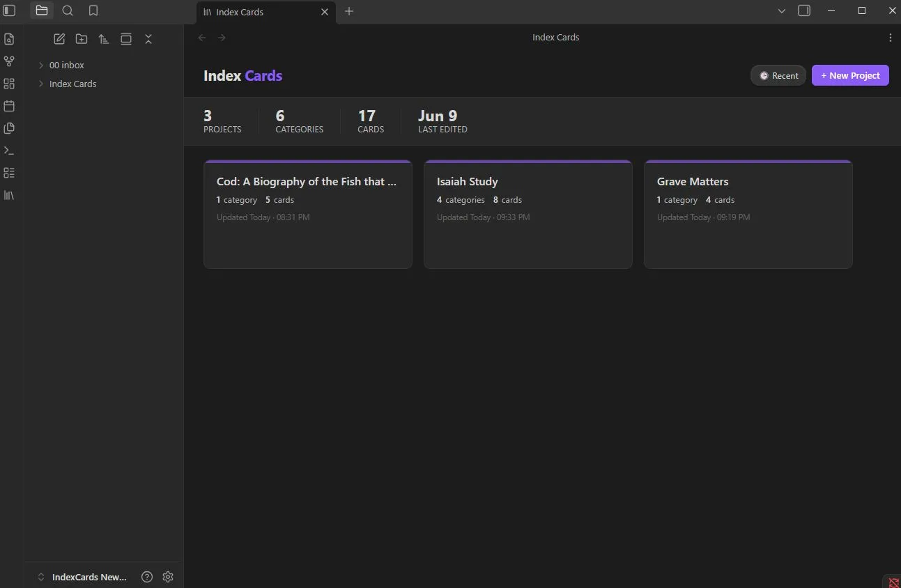Expand the Index Cards folder chevron

41,84
